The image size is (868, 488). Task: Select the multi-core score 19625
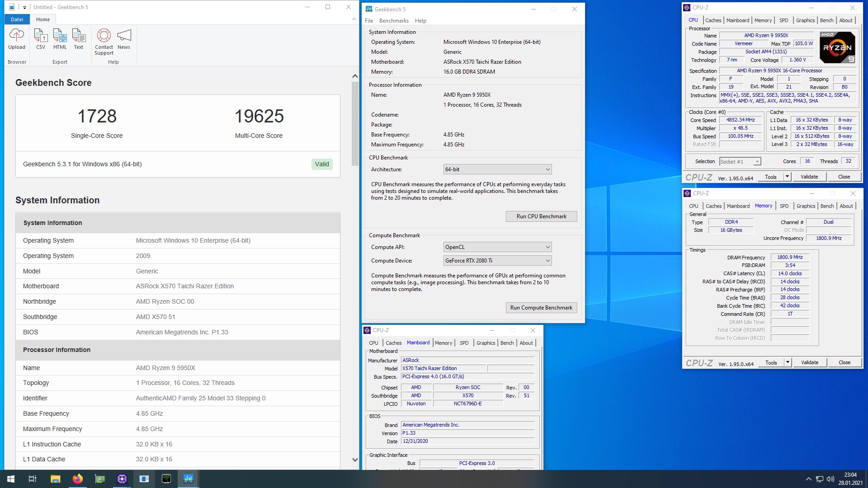pos(259,116)
